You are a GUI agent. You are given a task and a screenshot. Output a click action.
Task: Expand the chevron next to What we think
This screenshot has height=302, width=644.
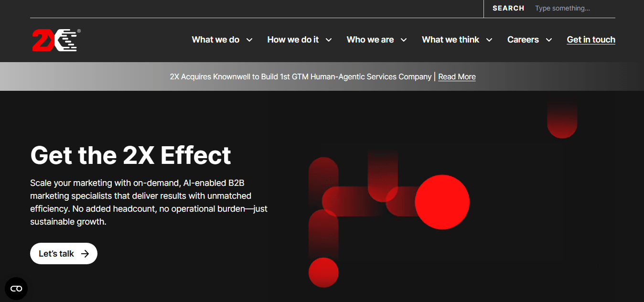click(x=489, y=40)
